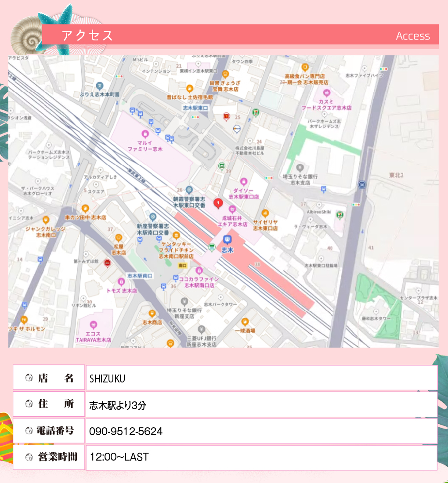Click the カスミ フードスクエア marker icon
The height and width of the screenshot is (483, 448).
[326, 93]
